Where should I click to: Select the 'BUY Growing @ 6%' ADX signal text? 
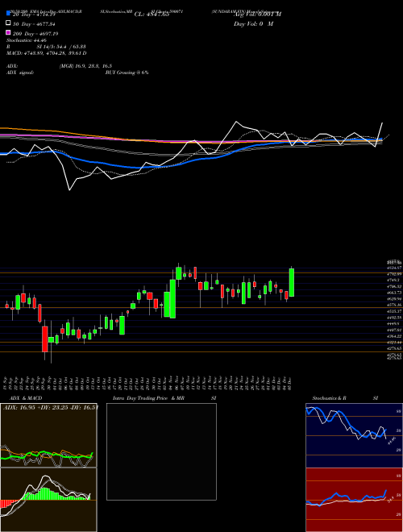click(x=127, y=73)
